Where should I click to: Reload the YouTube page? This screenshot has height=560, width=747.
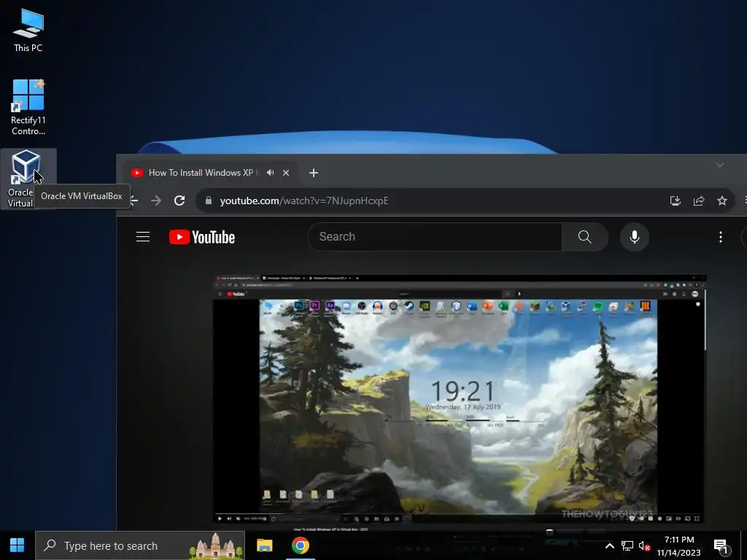click(x=179, y=201)
